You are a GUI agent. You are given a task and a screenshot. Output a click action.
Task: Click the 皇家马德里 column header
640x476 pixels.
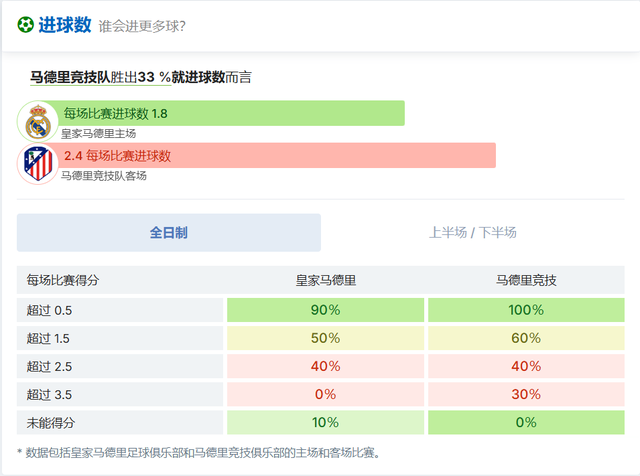coord(326,281)
